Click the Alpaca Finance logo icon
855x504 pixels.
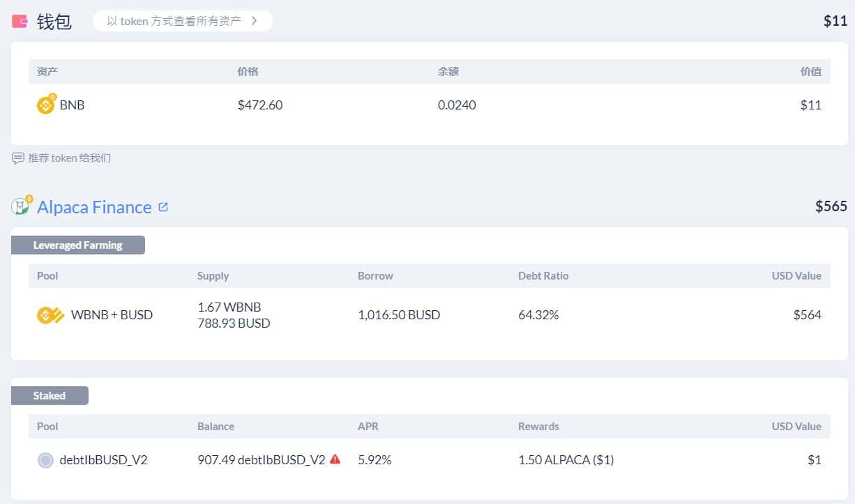[x=22, y=205]
